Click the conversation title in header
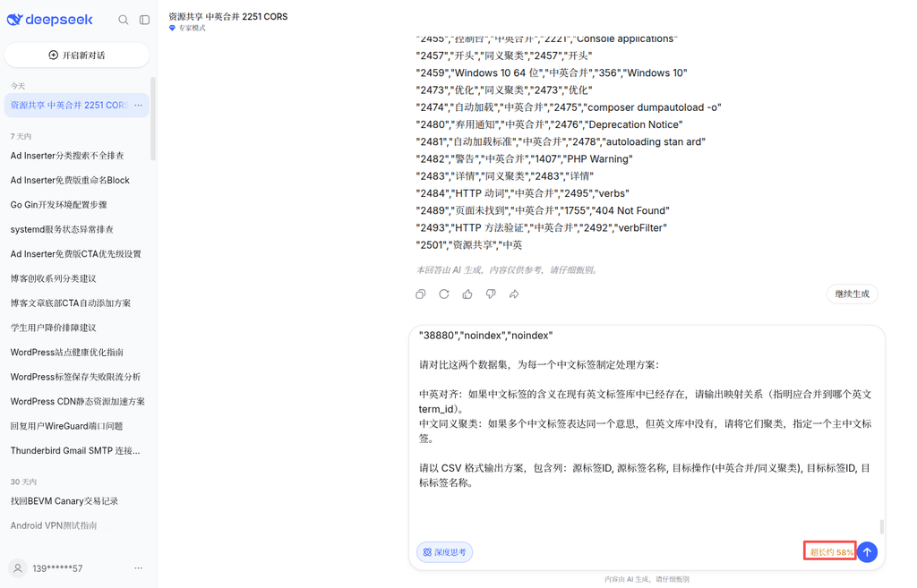Viewport: 917px width, 588px height. tap(228, 16)
